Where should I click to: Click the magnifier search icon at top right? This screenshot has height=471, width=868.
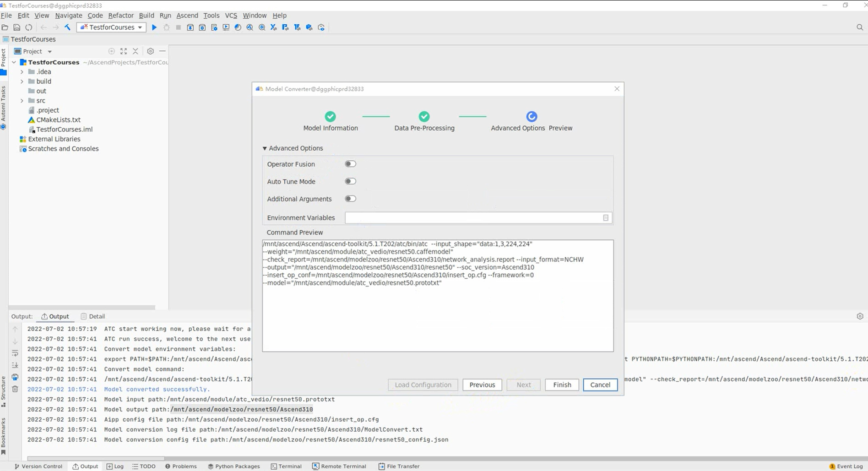tap(860, 27)
